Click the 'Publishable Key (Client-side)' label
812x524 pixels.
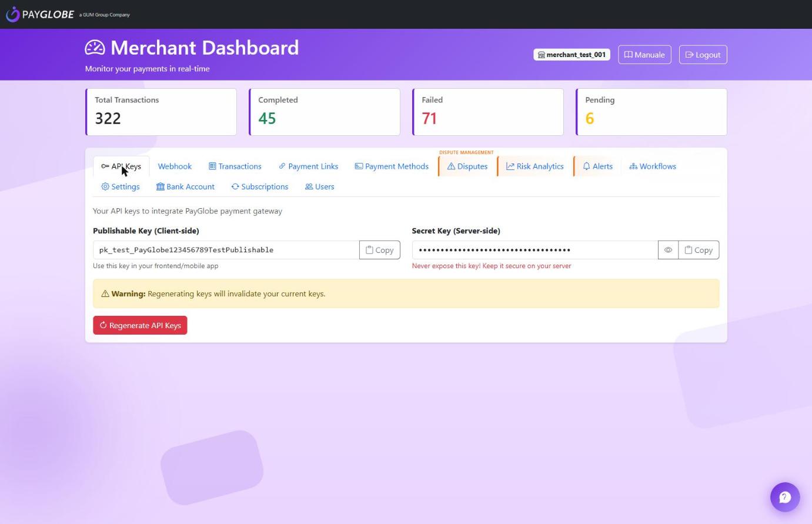click(146, 231)
